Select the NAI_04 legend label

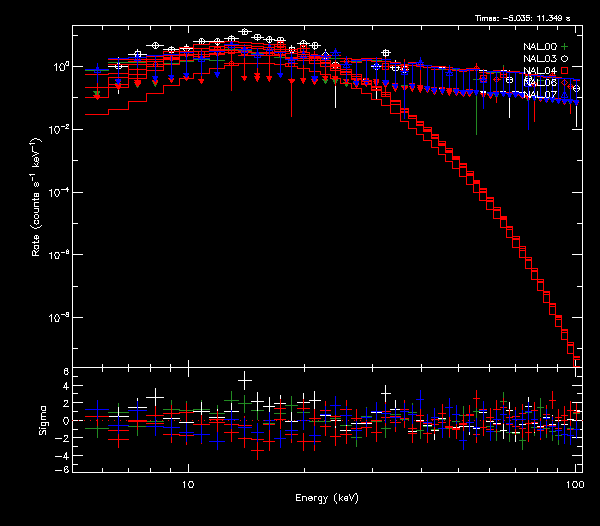click(539, 71)
